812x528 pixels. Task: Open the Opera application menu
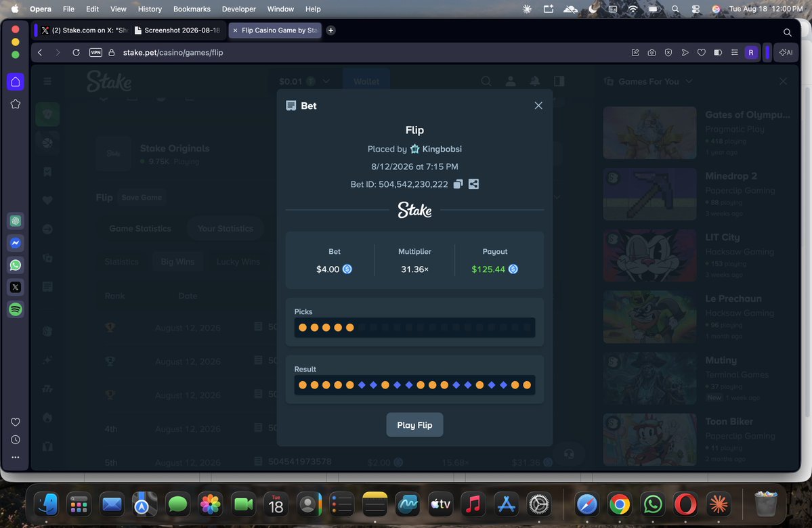click(41, 9)
